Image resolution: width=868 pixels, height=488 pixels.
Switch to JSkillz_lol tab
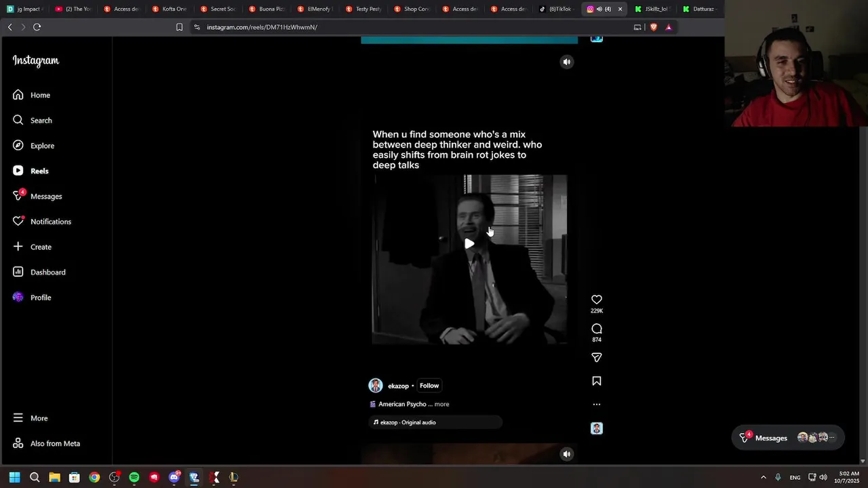[652, 9]
